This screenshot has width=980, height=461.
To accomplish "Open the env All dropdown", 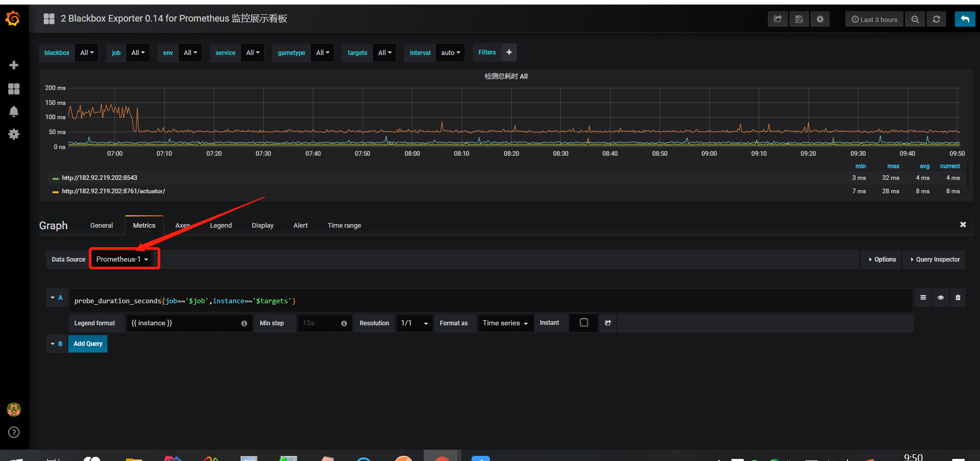I will point(191,53).
